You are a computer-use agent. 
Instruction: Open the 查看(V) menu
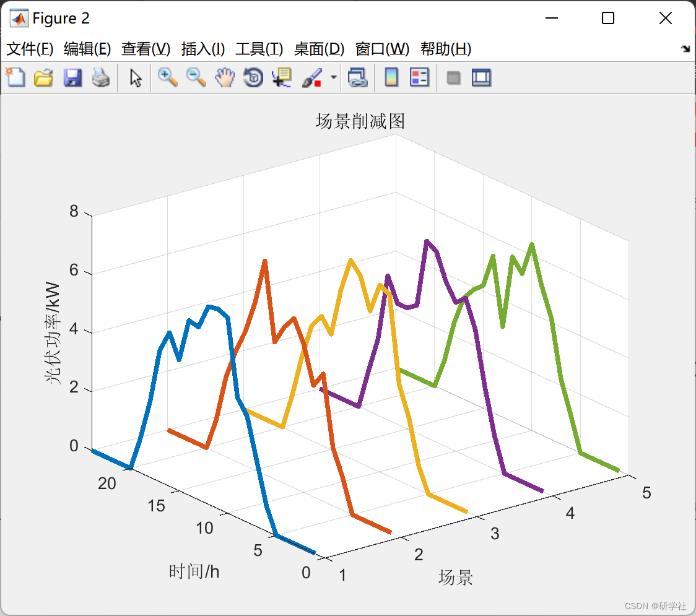click(146, 49)
